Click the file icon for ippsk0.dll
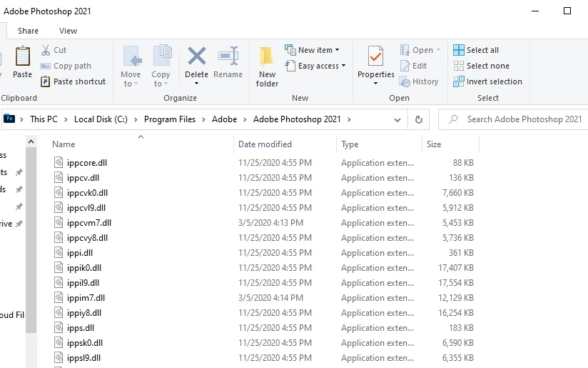Viewport: 588px width, 368px height. [x=59, y=343]
